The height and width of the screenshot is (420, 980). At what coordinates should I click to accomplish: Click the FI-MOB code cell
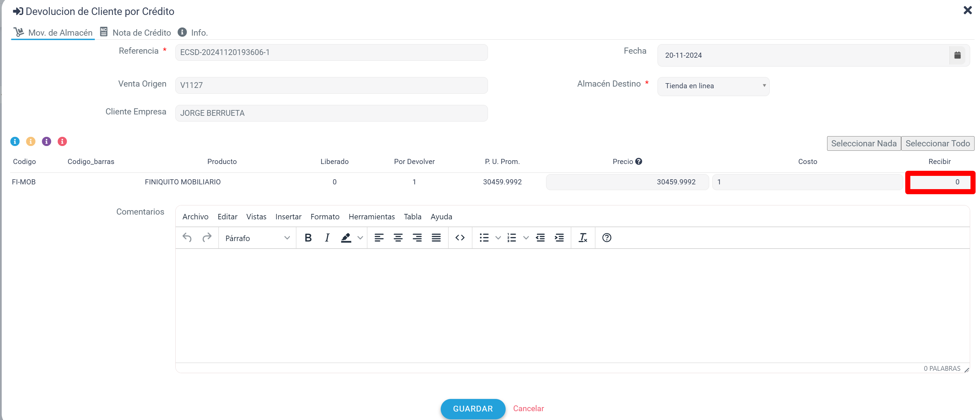point(23,182)
